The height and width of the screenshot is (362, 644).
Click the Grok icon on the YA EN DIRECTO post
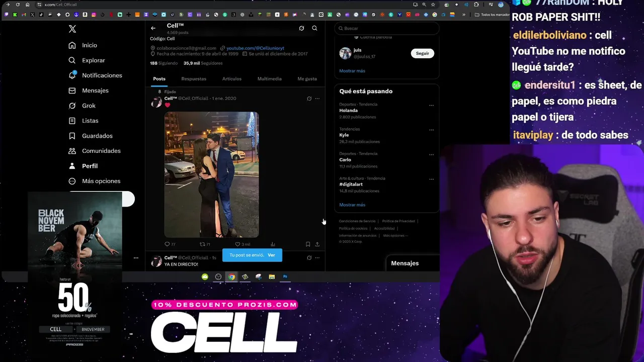click(x=309, y=258)
